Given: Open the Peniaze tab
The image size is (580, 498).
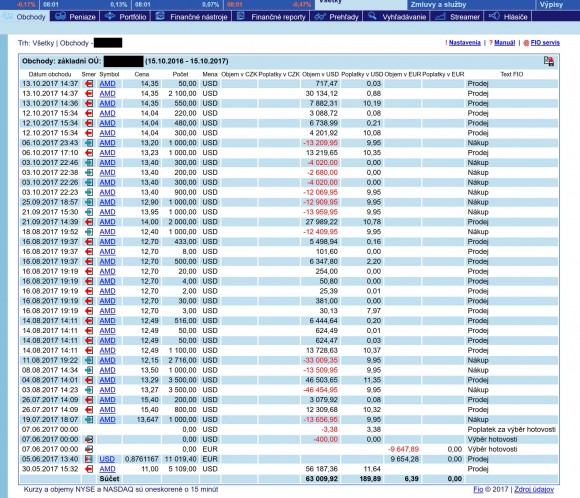Looking at the screenshot, I should [x=75, y=17].
